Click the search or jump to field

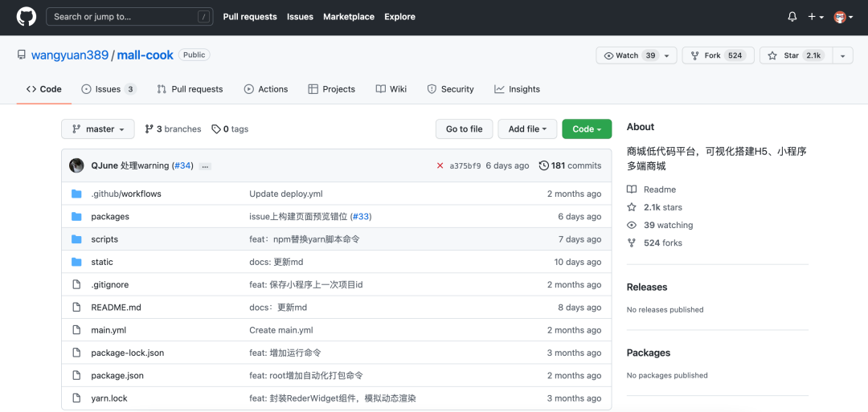(129, 17)
